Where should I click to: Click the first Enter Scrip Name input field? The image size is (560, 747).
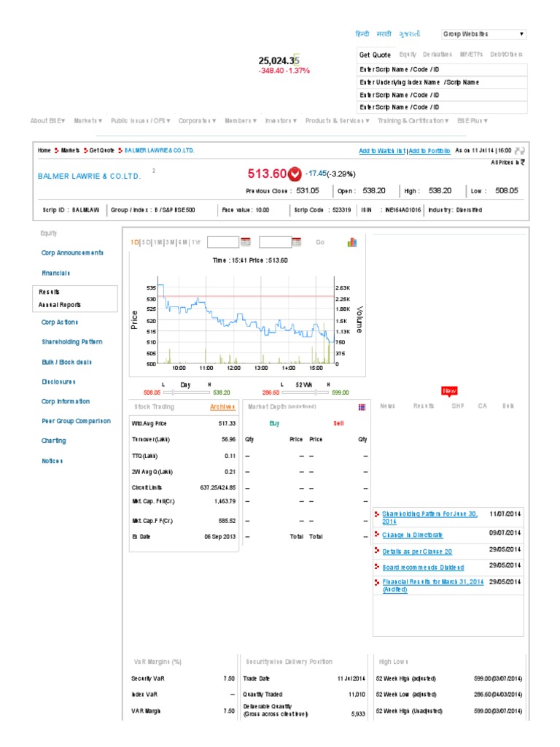pos(442,69)
